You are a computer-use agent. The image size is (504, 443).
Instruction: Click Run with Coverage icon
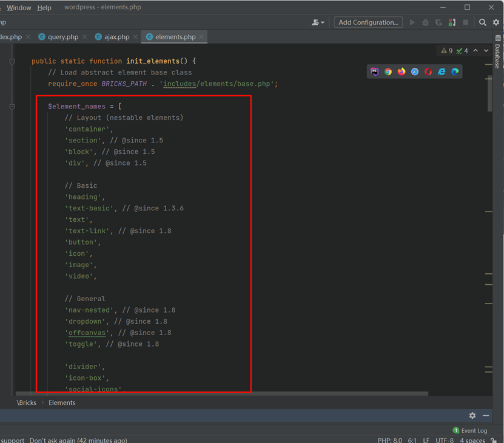coord(438,22)
